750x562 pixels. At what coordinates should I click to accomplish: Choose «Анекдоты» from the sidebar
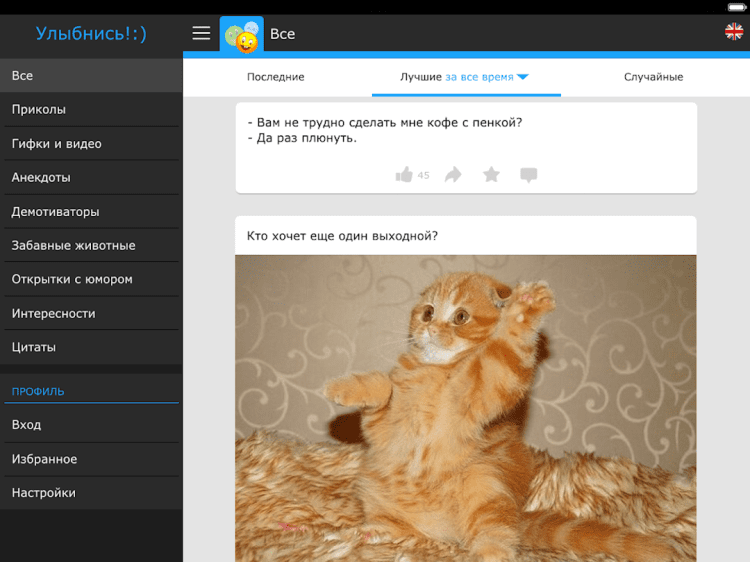pos(41,178)
